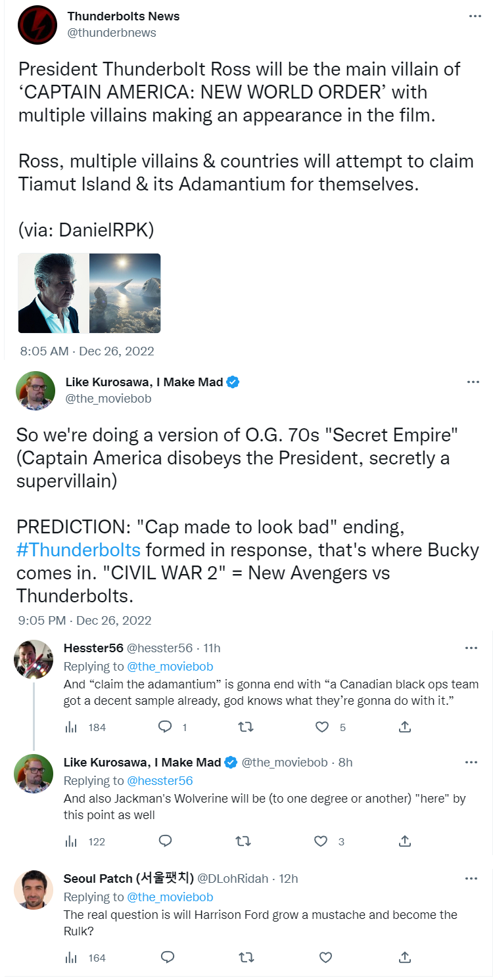The image size is (493, 980).
Task: Open more options on Thunderbolts News tweet
Action: tap(474, 16)
